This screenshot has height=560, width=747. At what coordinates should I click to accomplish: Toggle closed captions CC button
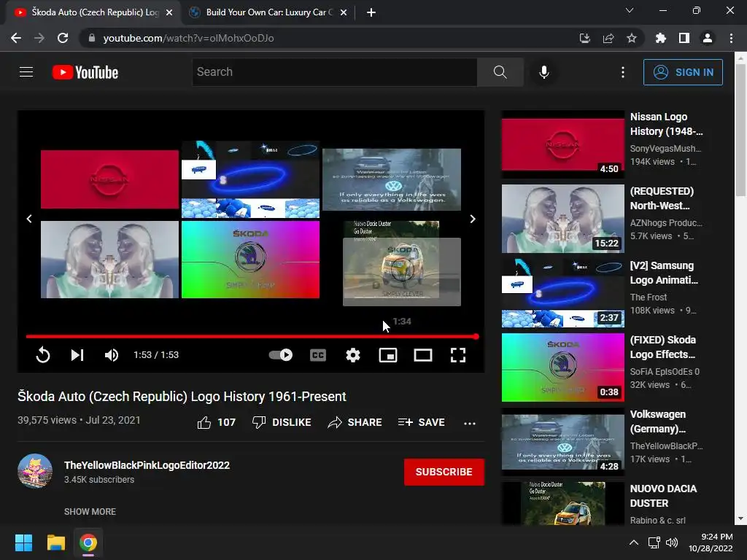tap(318, 355)
